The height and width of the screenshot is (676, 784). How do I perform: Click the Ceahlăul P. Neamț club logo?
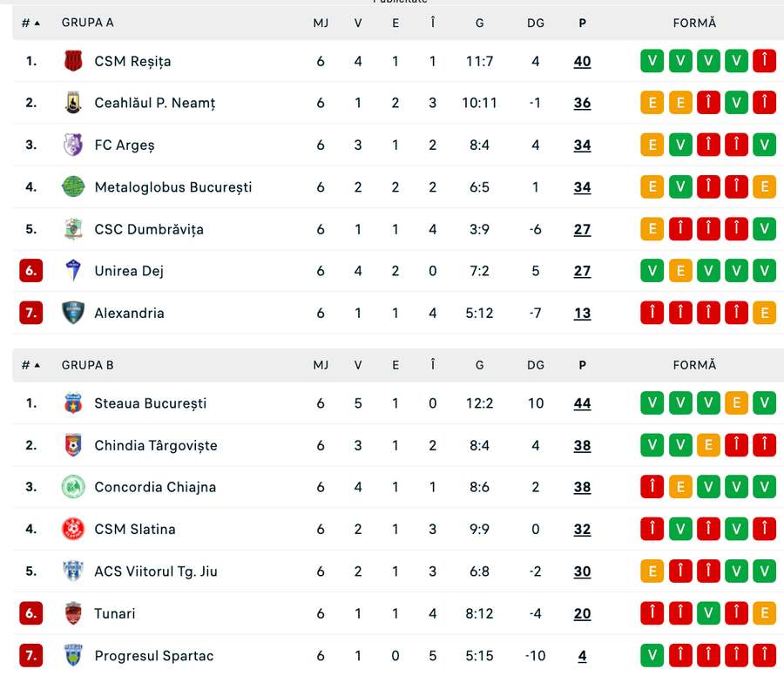click(73, 103)
